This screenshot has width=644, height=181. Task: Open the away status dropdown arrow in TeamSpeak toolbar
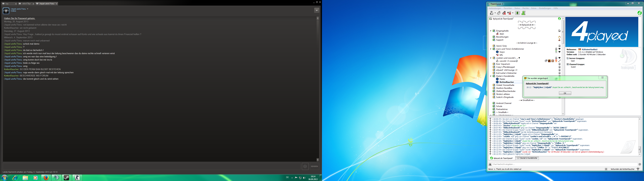495,13
